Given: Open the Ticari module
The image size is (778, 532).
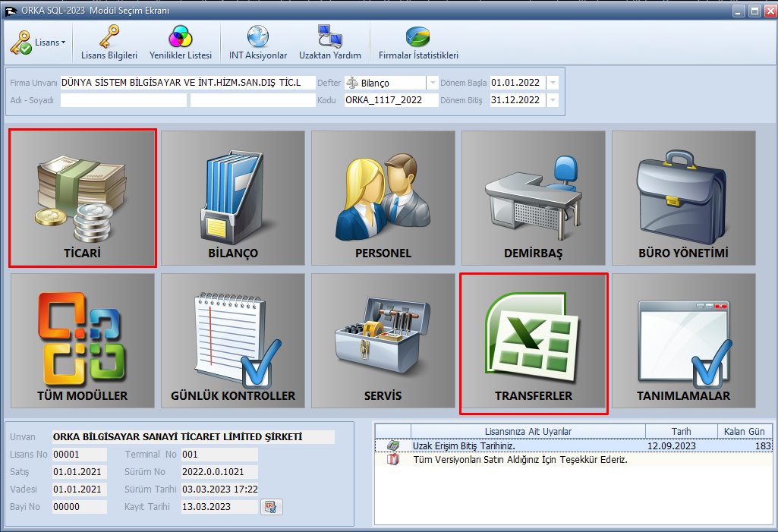Looking at the screenshot, I should (83, 198).
